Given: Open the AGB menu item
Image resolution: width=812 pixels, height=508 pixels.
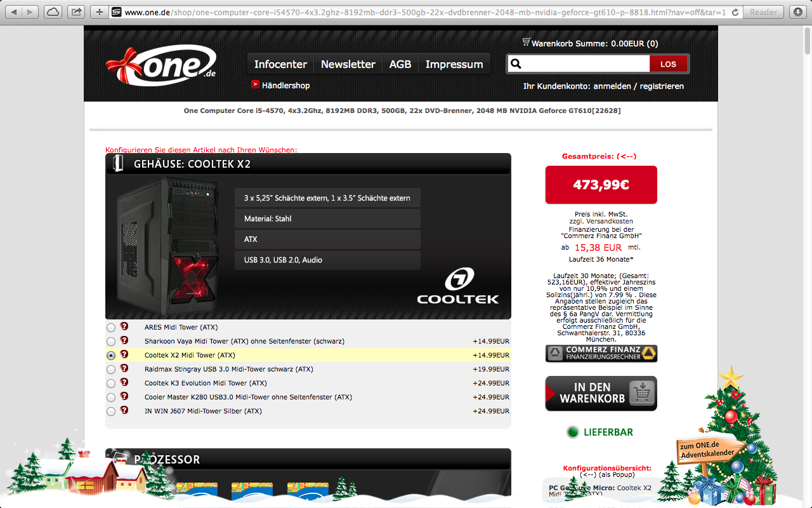Looking at the screenshot, I should tap(400, 64).
